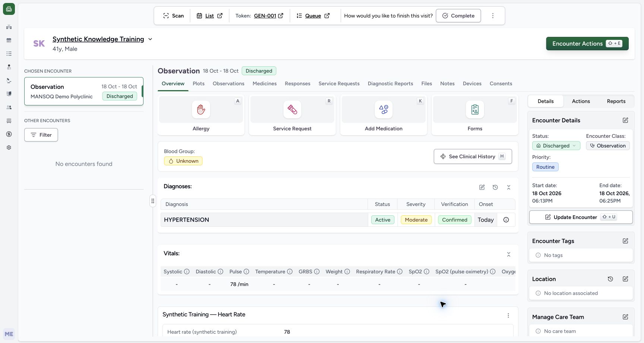
Task: Open the Service Request quick action
Action: 292,115
